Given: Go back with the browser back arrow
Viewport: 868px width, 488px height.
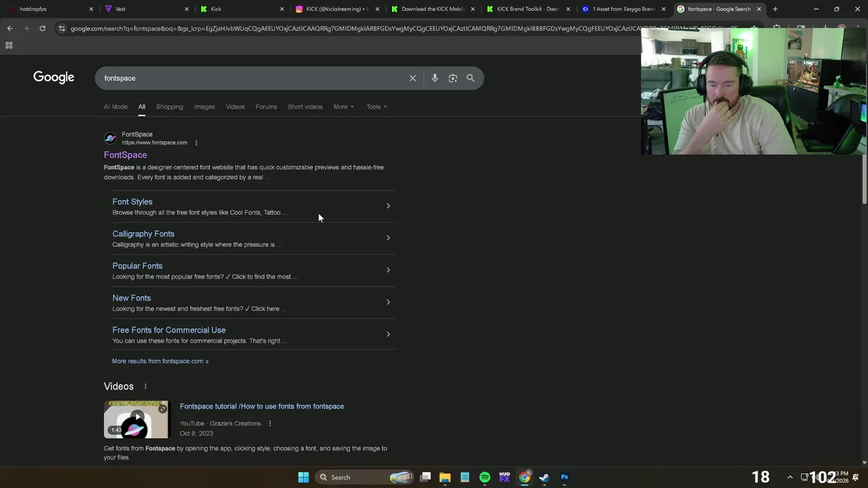Looking at the screenshot, I should click(x=9, y=28).
